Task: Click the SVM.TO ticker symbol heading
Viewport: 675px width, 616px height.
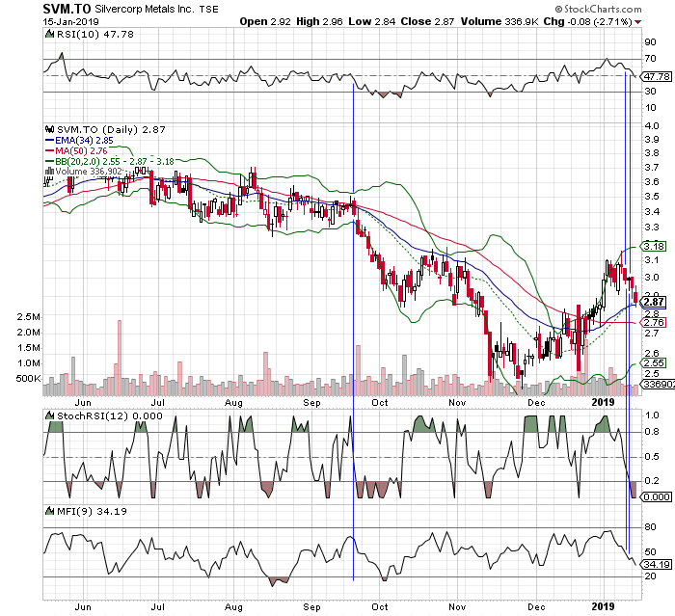Action: click(67, 8)
